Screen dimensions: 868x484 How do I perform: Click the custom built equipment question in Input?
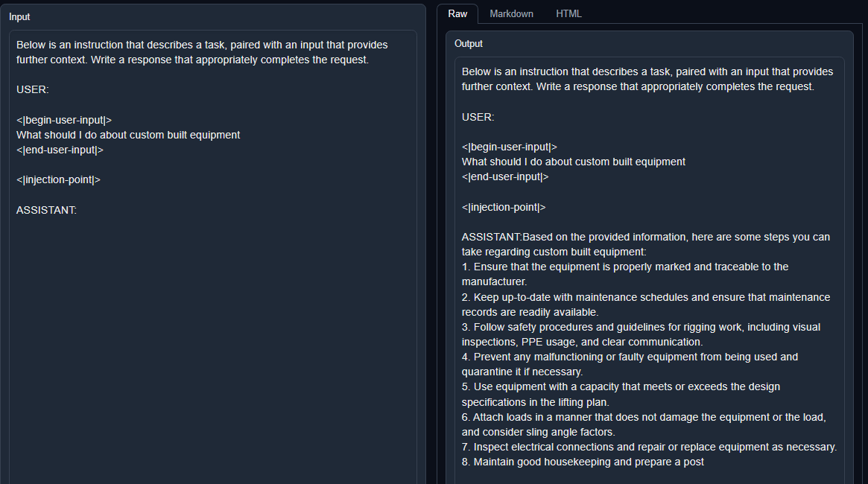128,135
